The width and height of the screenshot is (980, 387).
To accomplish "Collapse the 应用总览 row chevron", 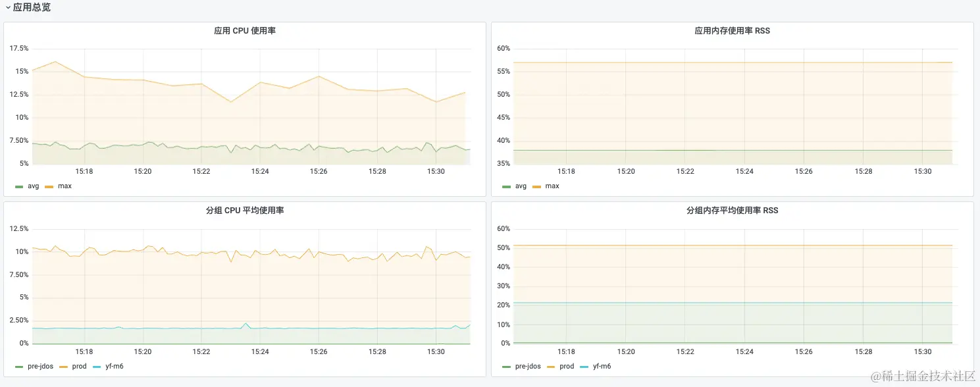I will coord(8,7).
